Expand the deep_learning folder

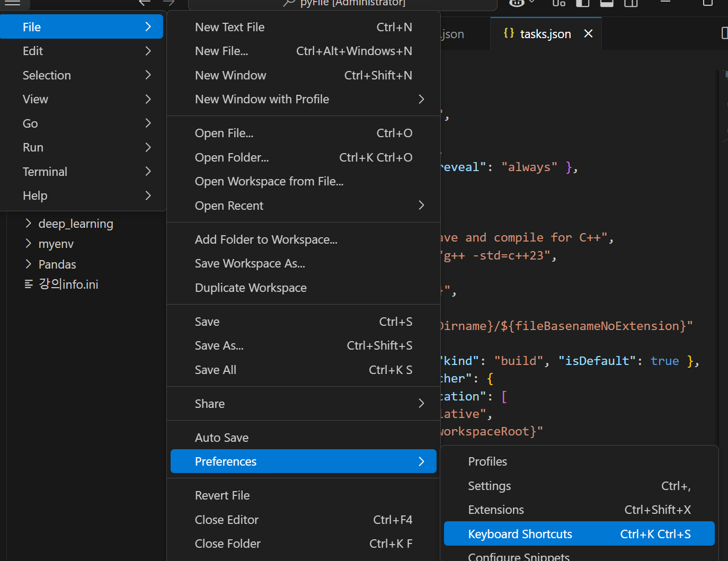pyautogui.click(x=29, y=224)
